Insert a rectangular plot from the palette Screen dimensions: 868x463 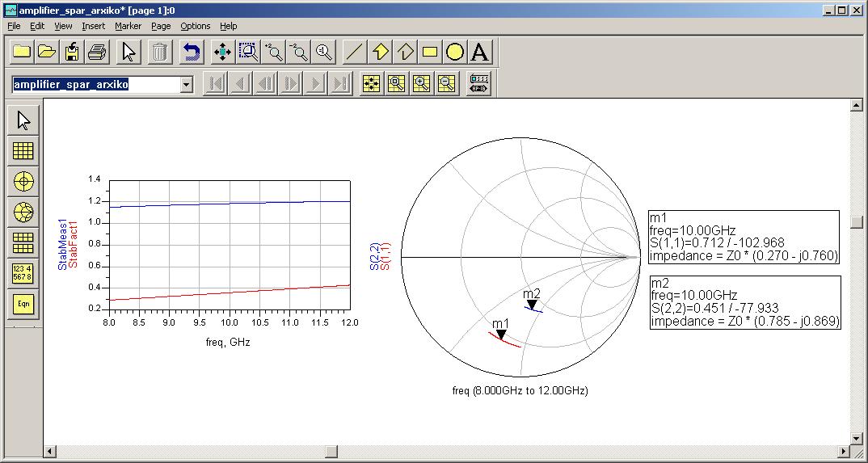tap(23, 150)
